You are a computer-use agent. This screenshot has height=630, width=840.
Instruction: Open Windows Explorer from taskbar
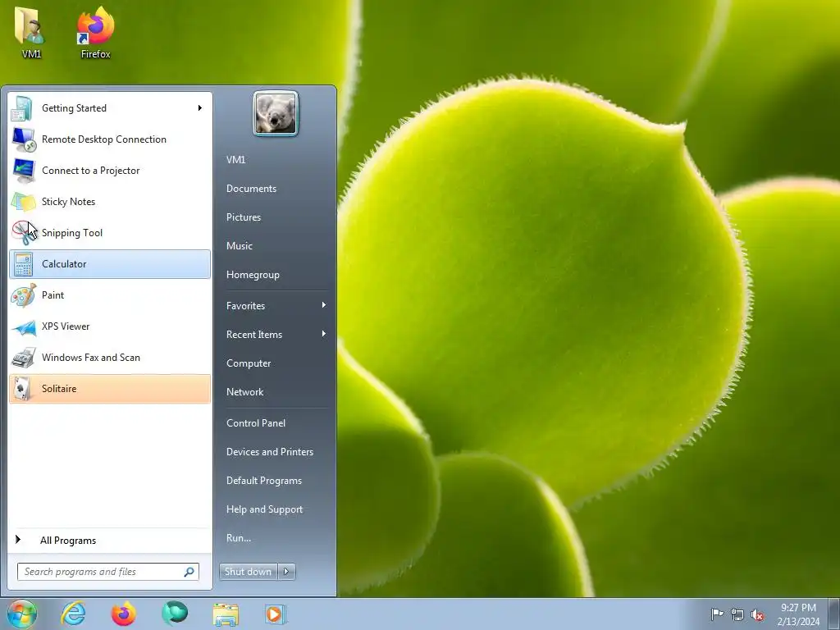tap(226, 614)
